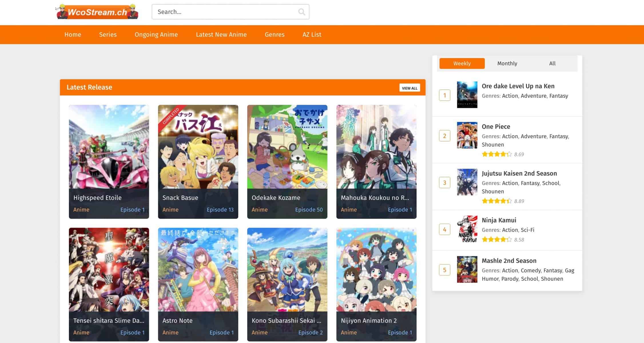Screen dimensions: 644x343
Task: Click Parody genre under Mashle
Action: pos(510,279)
